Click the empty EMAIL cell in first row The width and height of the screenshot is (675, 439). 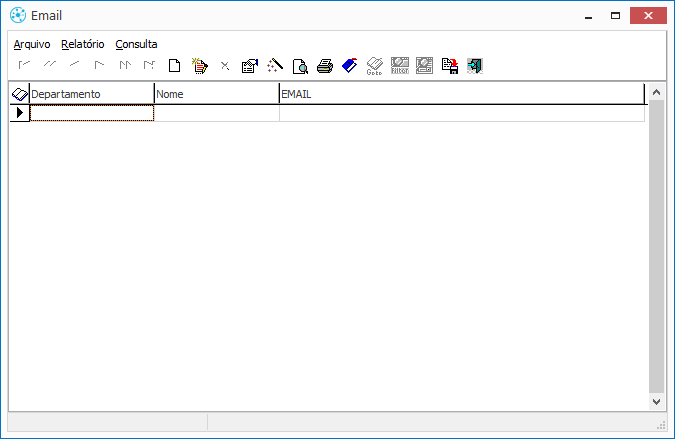pyautogui.click(x=462, y=113)
